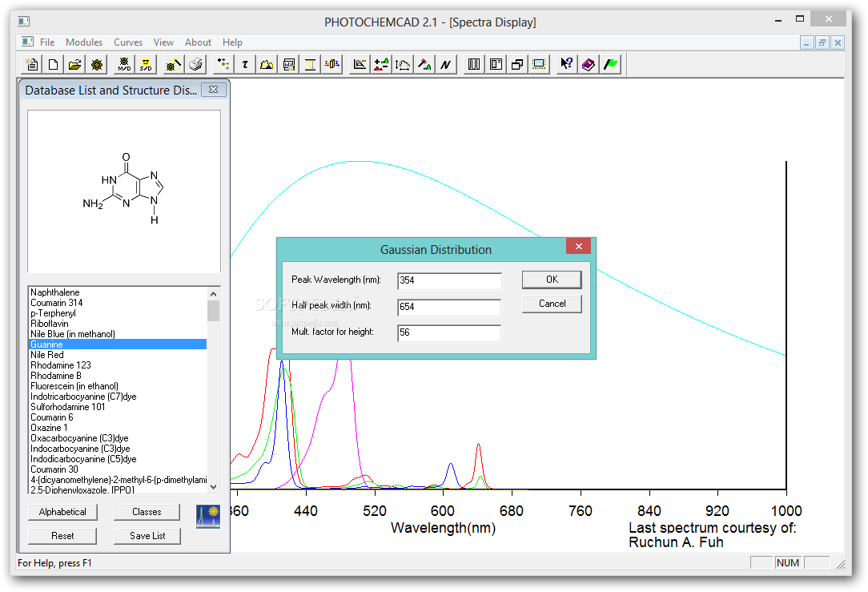This screenshot has height=592, width=868.
Task: Click the scattered dots arrow toolbar icon
Action: pyautogui.click(x=223, y=65)
